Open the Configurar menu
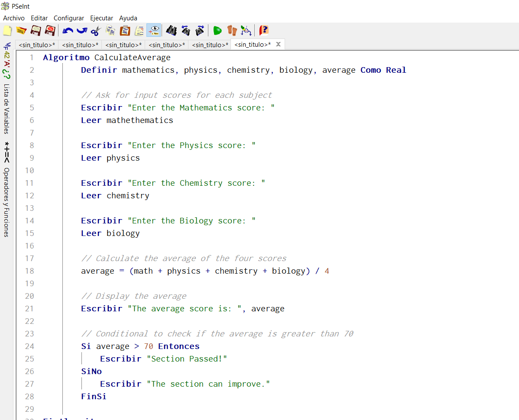Screen dimensions: 519x420 pos(68,18)
